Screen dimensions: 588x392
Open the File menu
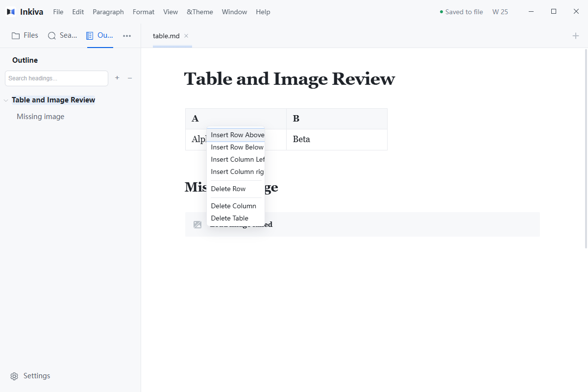58,12
